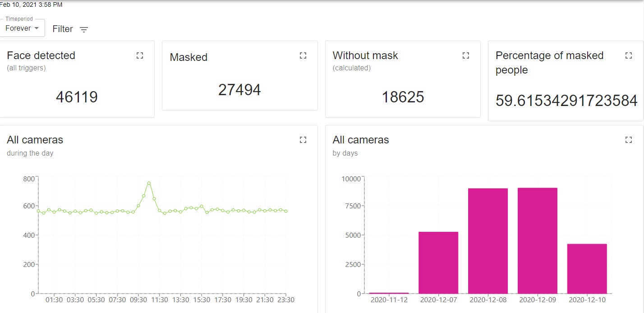Screen dimensions: 644x313
Task: Open the Timeperiod Forever dropdown
Action: (x=22, y=28)
